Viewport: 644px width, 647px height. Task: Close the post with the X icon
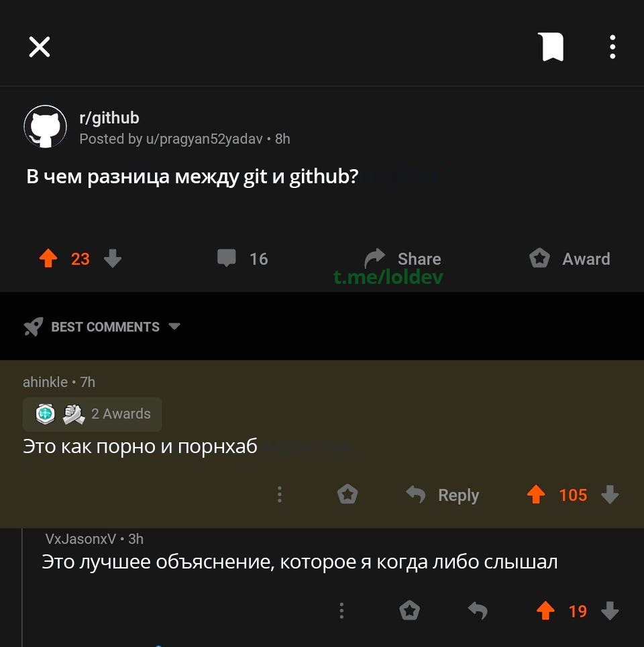(x=40, y=46)
